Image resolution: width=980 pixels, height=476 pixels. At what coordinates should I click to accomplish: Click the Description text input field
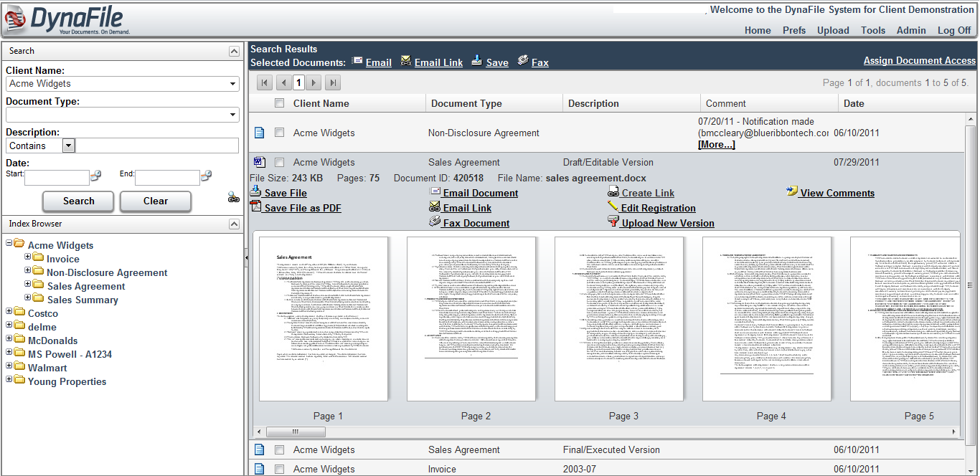coord(157,146)
